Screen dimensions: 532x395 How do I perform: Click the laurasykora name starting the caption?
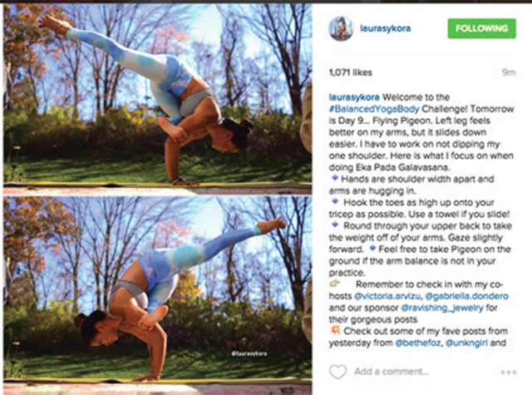[x=354, y=97]
